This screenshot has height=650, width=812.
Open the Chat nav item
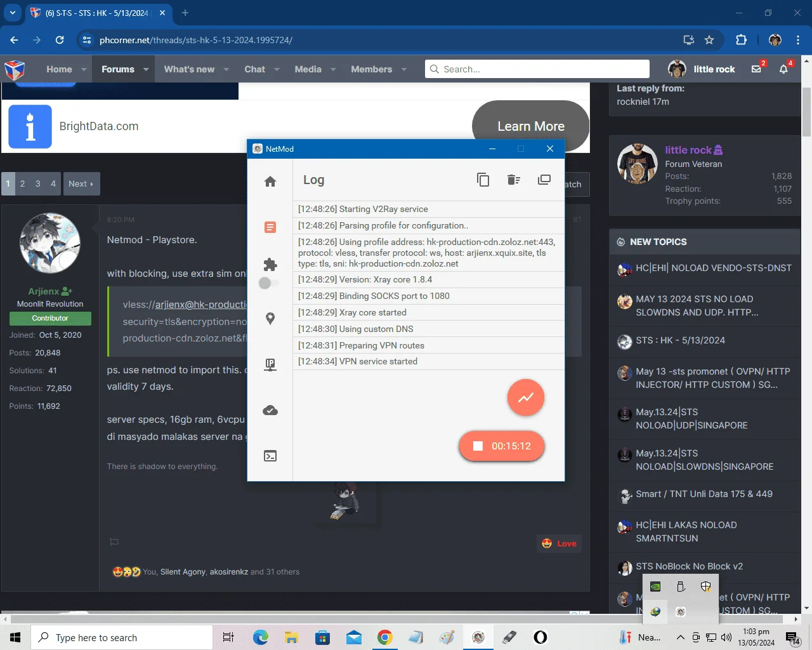[x=254, y=69]
